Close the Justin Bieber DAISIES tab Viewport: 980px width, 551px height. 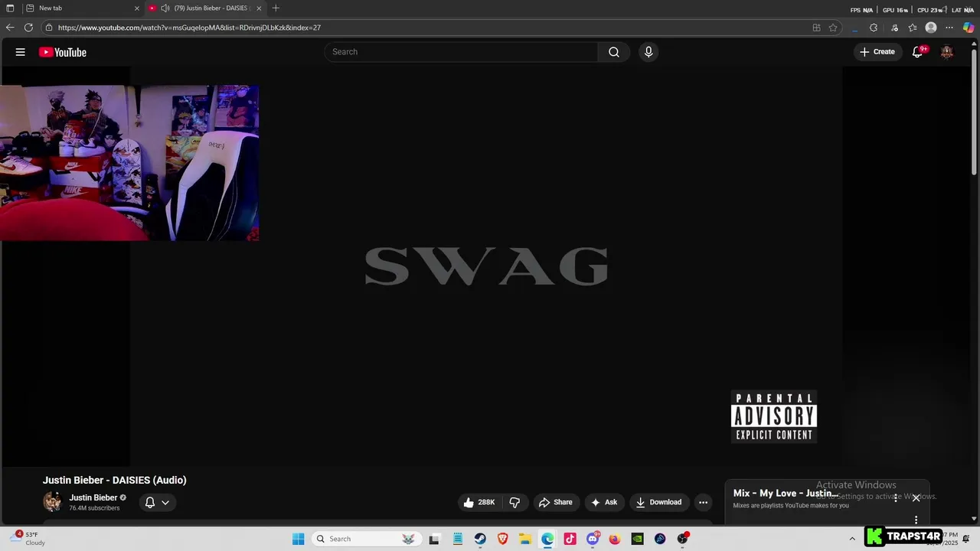point(259,8)
